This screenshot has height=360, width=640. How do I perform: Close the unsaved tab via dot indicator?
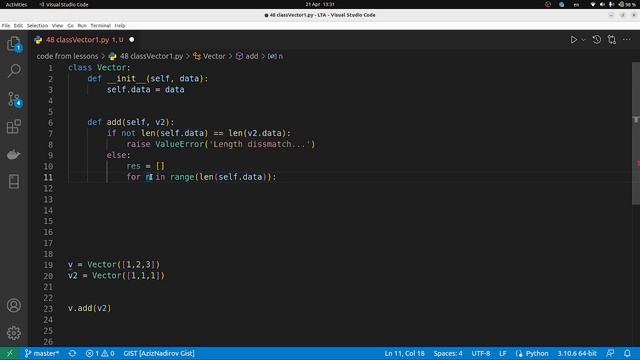131,40
